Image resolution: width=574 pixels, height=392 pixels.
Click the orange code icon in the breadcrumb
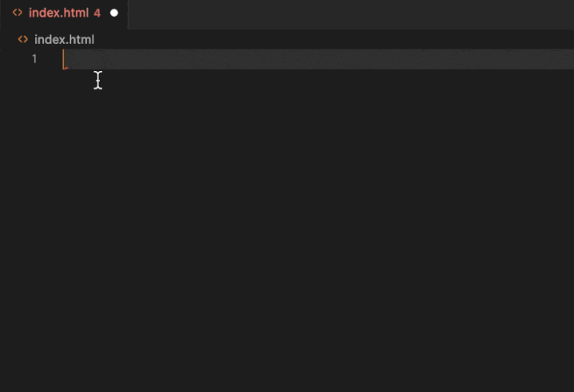click(22, 39)
